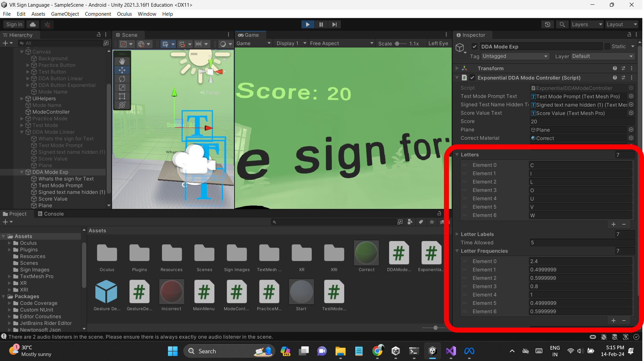The image size is (644, 361).
Task: Open the Unity cloud services icon
Action: tap(33, 24)
